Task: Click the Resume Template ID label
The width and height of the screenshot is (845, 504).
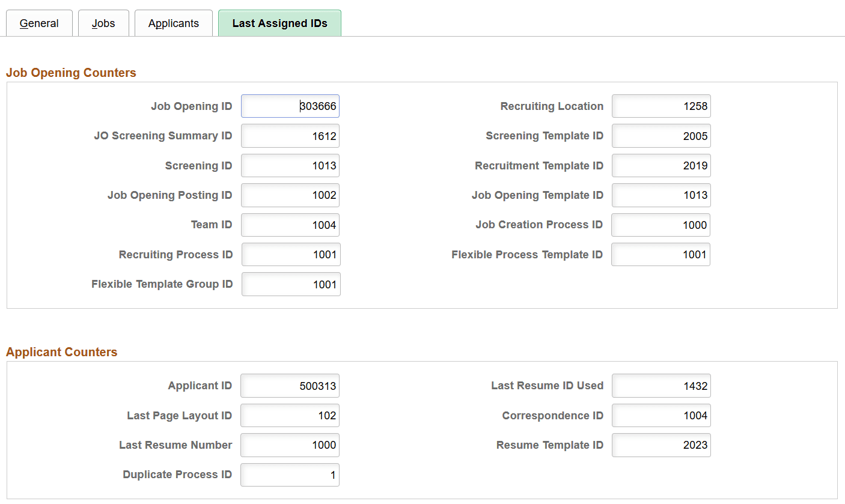Action: point(550,445)
